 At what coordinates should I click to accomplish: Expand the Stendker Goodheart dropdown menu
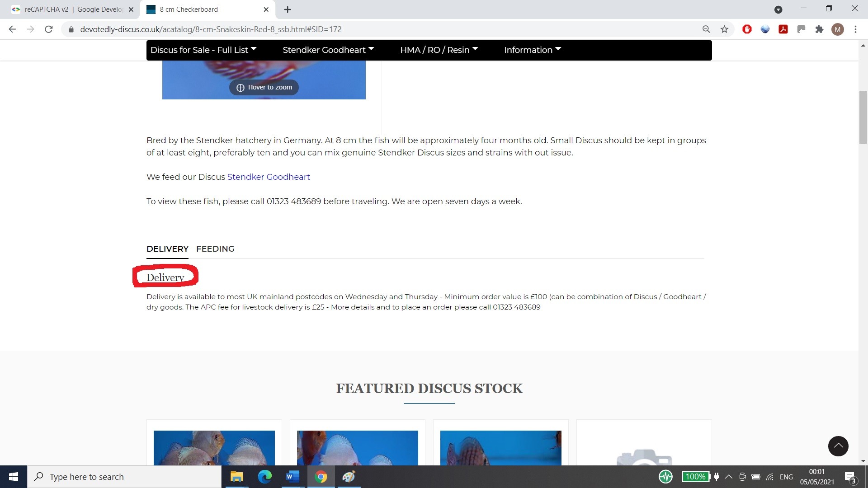click(x=328, y=50)
